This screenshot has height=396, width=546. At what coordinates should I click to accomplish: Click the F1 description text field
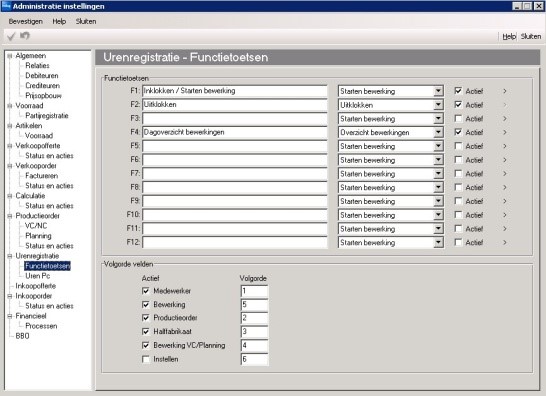coord(234,91)
